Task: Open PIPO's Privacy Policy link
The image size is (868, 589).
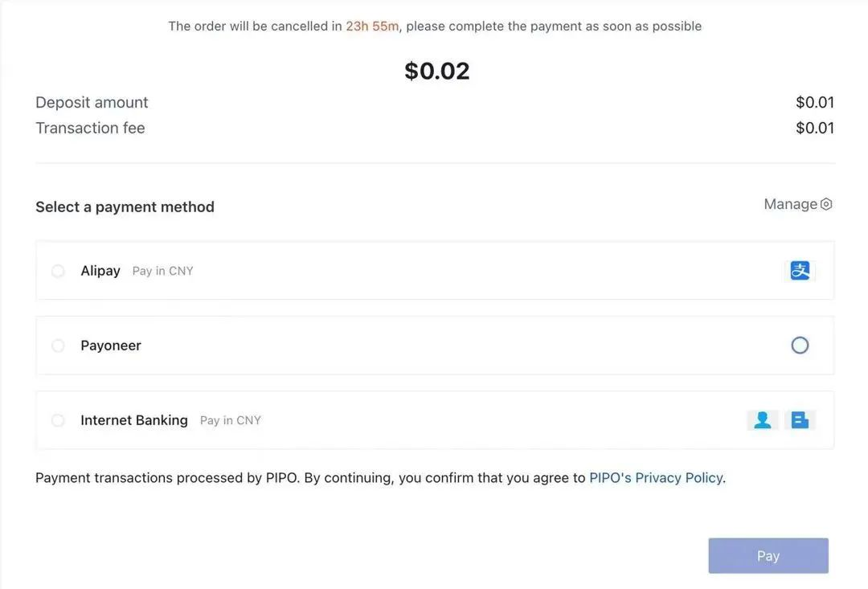Action: click(x=656, y=478)
